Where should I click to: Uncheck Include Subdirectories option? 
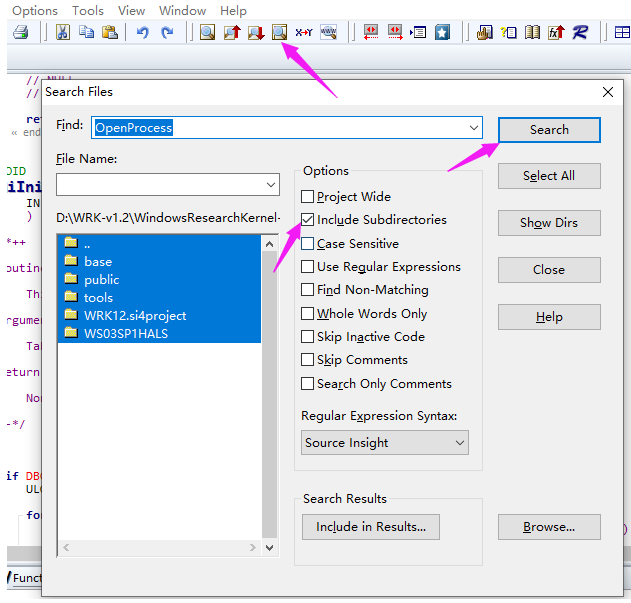[307, 220]
